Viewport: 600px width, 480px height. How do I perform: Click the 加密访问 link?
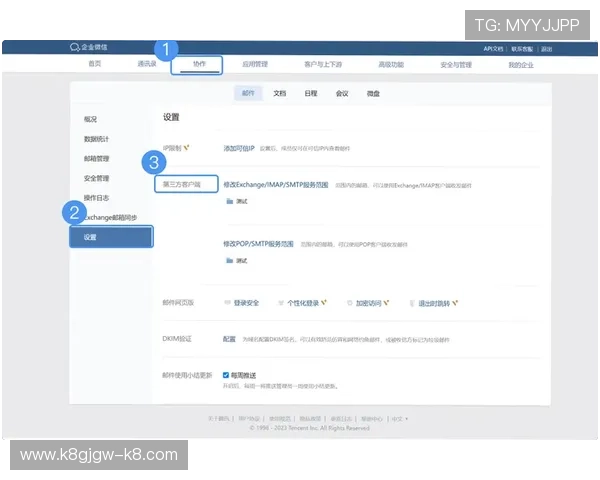click(x=368, y=303)
